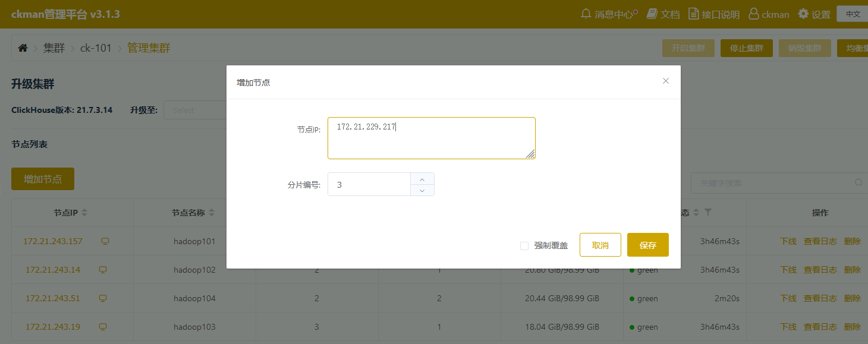Delete node hadoop102
The image size is (868, 344).
[853, 270]
